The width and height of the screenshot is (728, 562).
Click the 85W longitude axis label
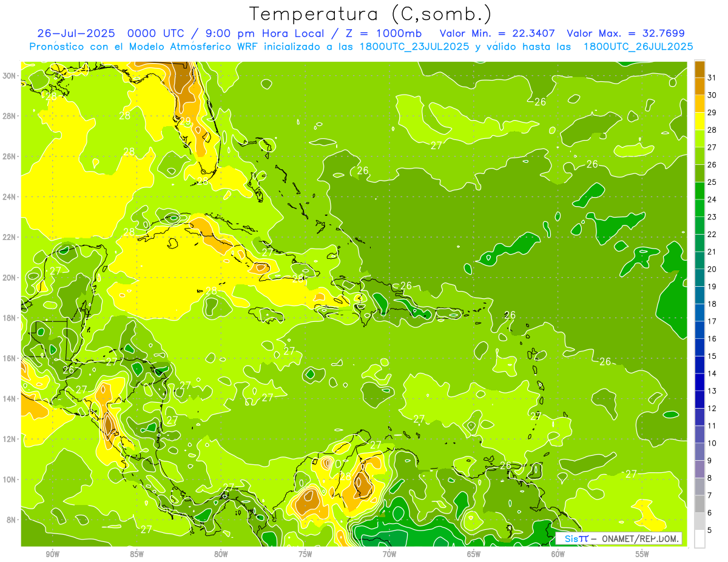click(x=136, y=554)
